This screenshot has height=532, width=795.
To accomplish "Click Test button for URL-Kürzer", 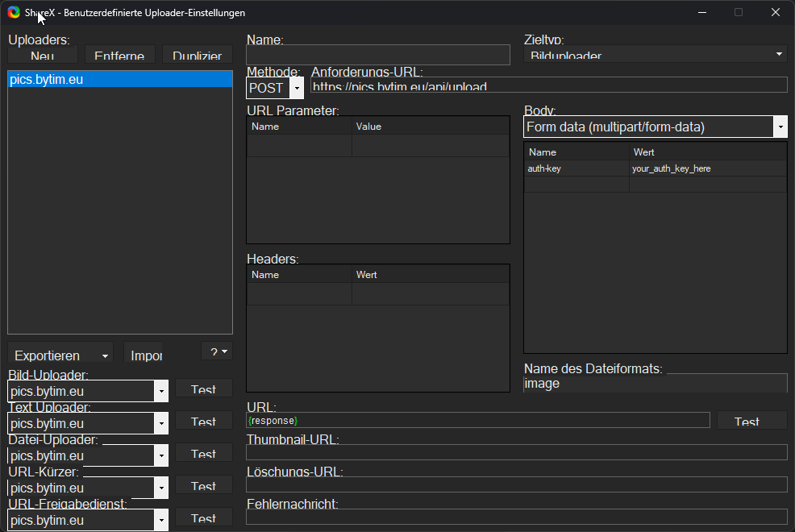I will click(x=204, y=485).
